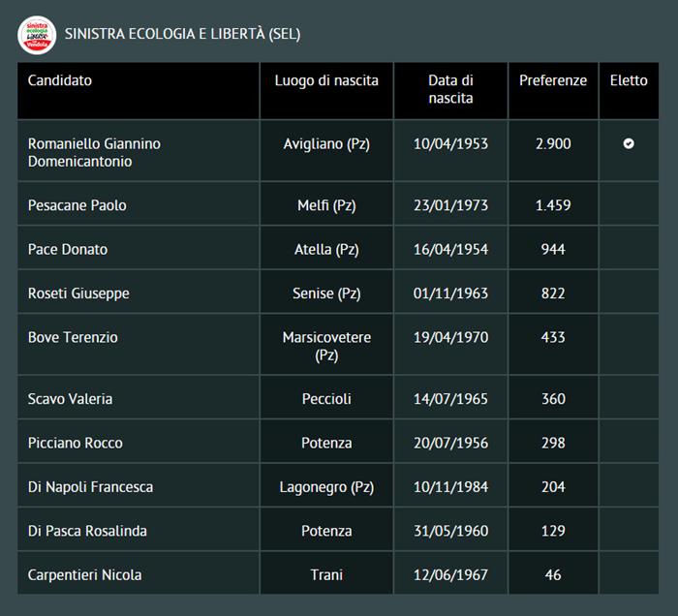Select the Luogo di nascita column header

(x=326, y=80)
